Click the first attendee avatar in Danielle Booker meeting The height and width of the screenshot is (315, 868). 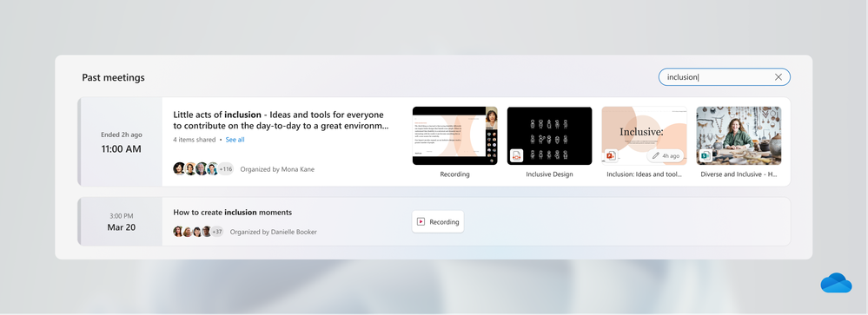pyautogui.click(x=178, y=232)
